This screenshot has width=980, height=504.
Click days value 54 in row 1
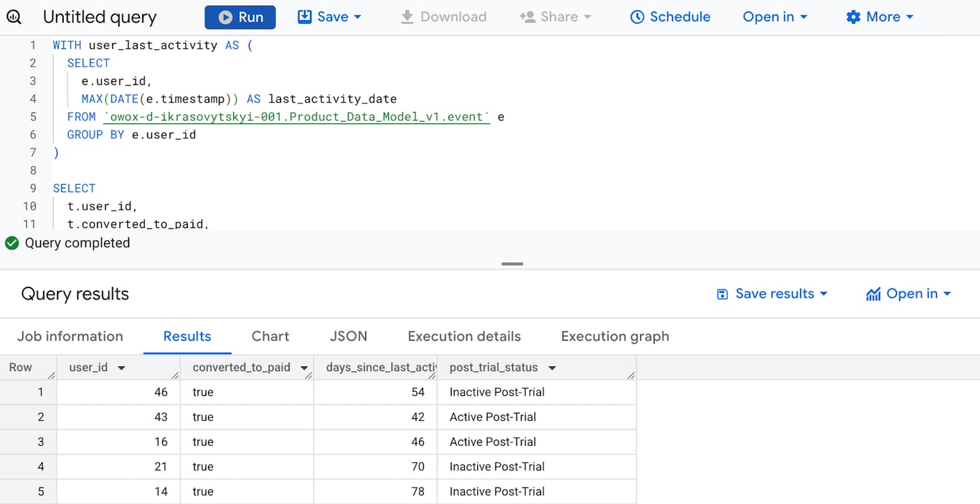pyautogui.click(x=375, y=392)
